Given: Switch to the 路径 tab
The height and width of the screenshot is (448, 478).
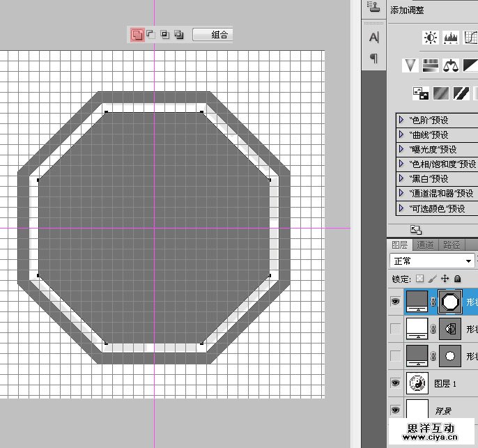Looking at the screenshot, I should [452, 245].
